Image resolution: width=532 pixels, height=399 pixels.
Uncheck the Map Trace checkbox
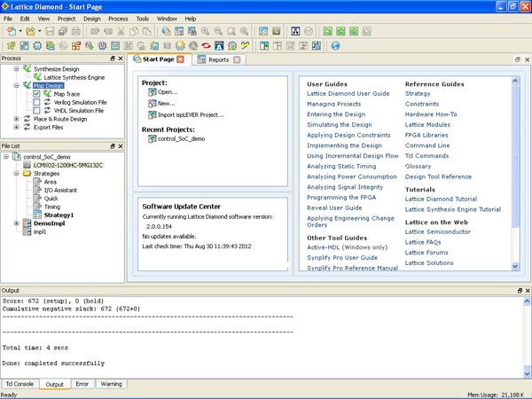point(36,94)
